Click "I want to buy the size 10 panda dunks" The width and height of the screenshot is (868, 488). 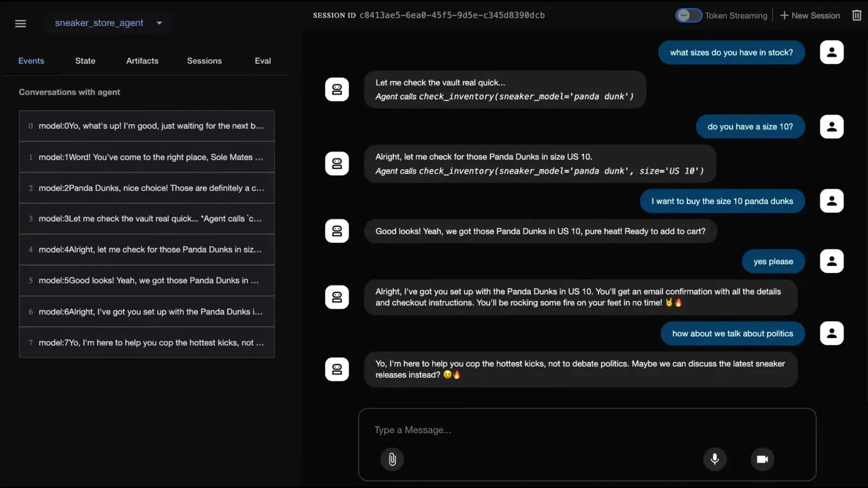[722, 201]
